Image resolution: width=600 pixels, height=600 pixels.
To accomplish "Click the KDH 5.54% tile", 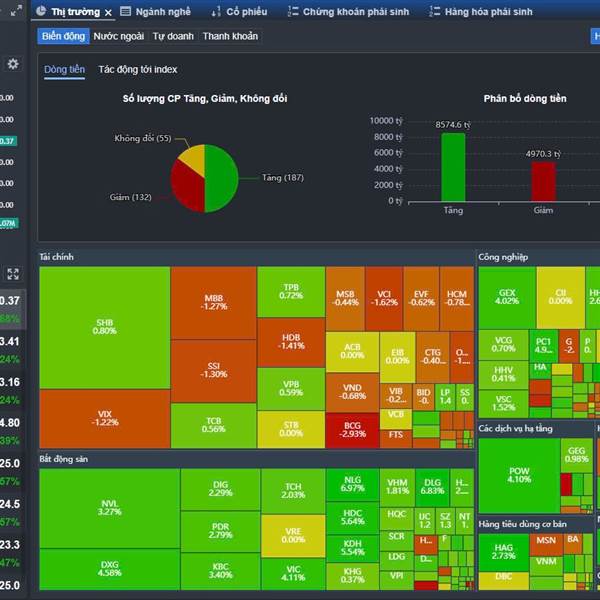I will pos(352,548).
